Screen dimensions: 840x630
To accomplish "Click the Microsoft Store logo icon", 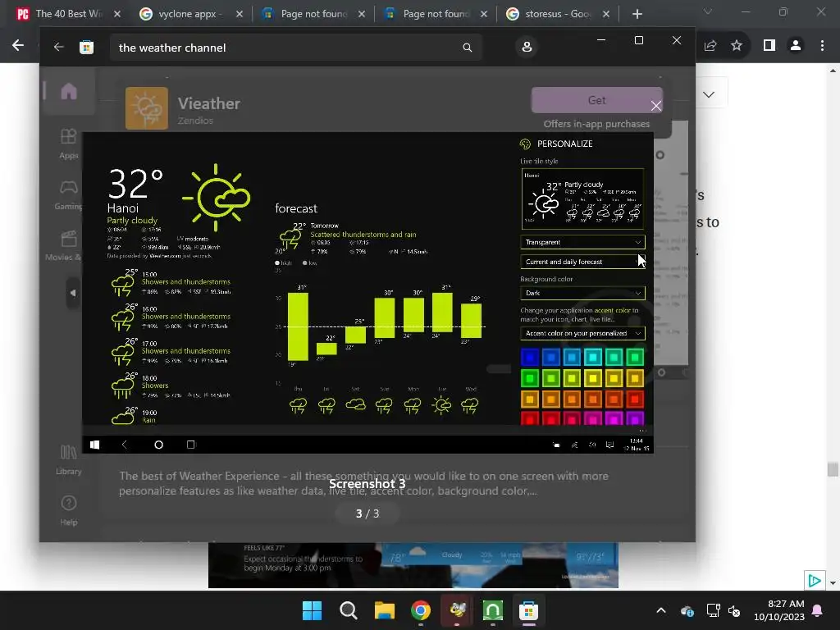I will 86,47.
